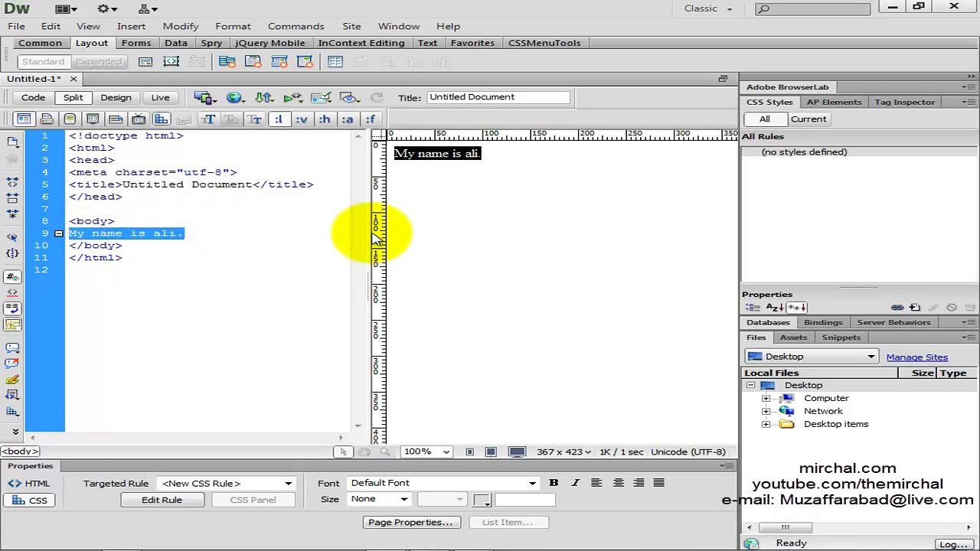Click the Increase text size icon
The image size is (980, 551).
(208, 119)
